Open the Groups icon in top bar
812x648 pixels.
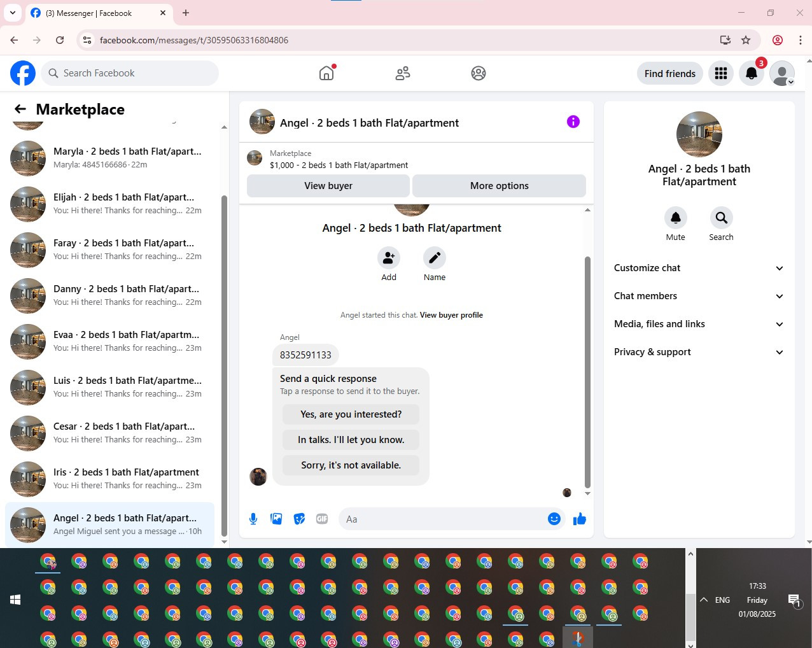point(479,73)
